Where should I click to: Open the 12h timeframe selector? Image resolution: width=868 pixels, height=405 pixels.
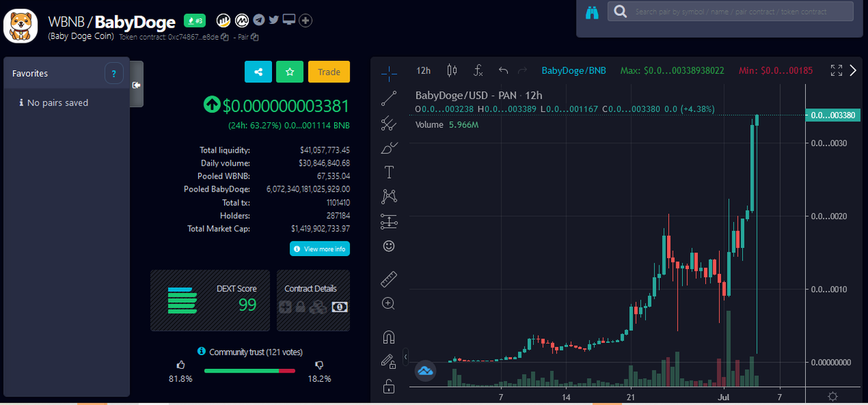coord(424,70)
